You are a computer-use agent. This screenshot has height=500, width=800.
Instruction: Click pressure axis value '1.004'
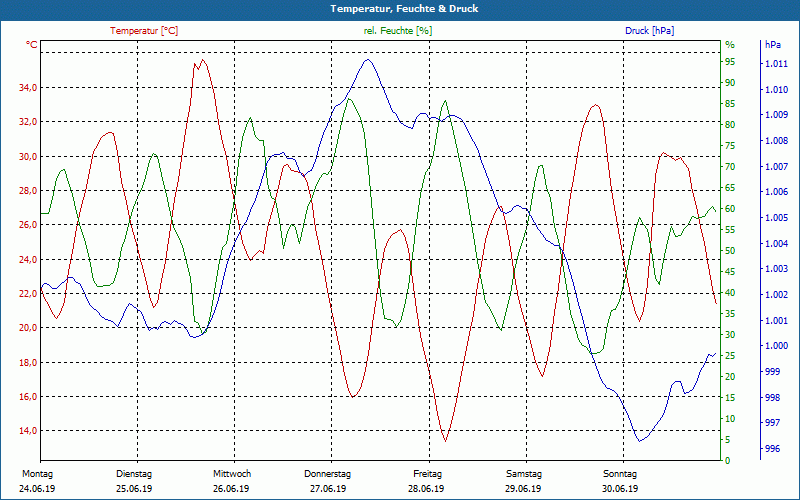click(776, 244)
